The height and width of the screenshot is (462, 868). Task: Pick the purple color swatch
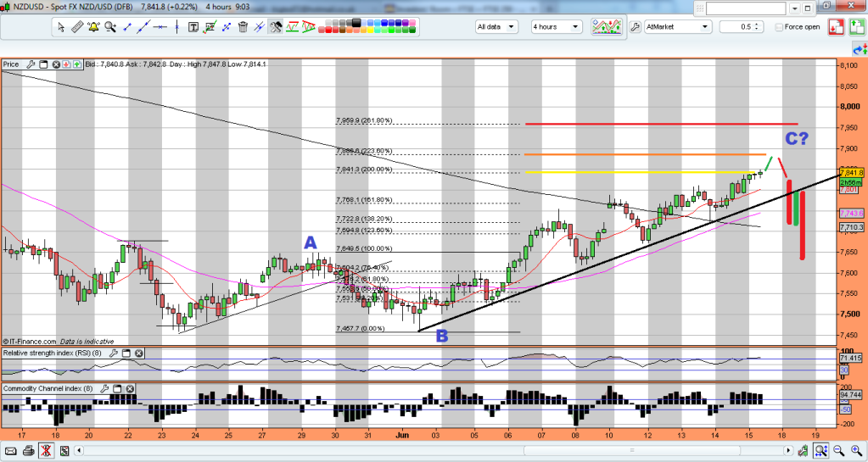point(406,23)
